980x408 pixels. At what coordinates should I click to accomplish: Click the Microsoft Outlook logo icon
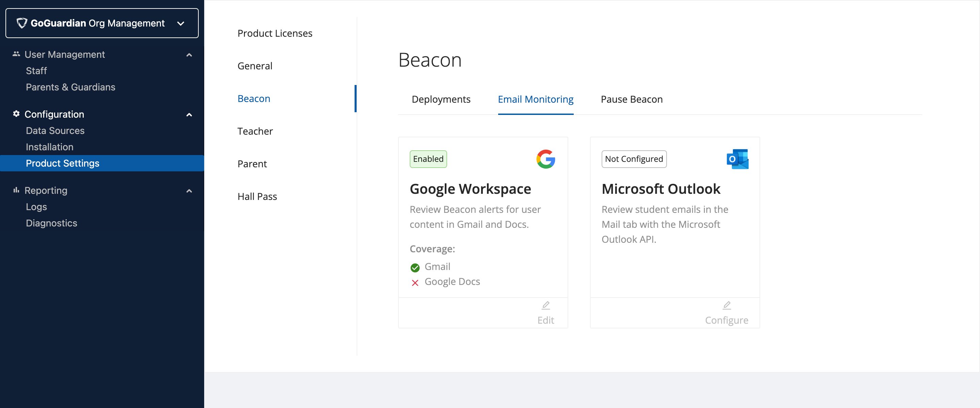pyautogui.click(x=737, y=159)
